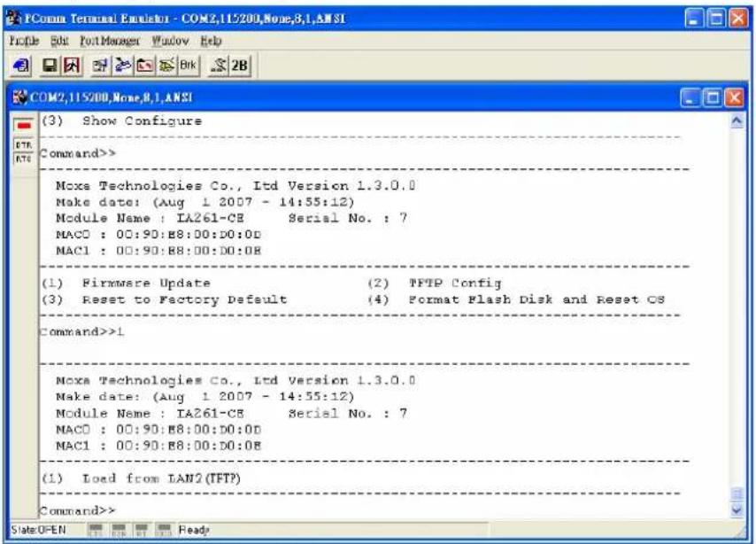Maximize the COM2 child terminal window
The height and width of the screenshot is (544, 756).
tap(712, 98)
